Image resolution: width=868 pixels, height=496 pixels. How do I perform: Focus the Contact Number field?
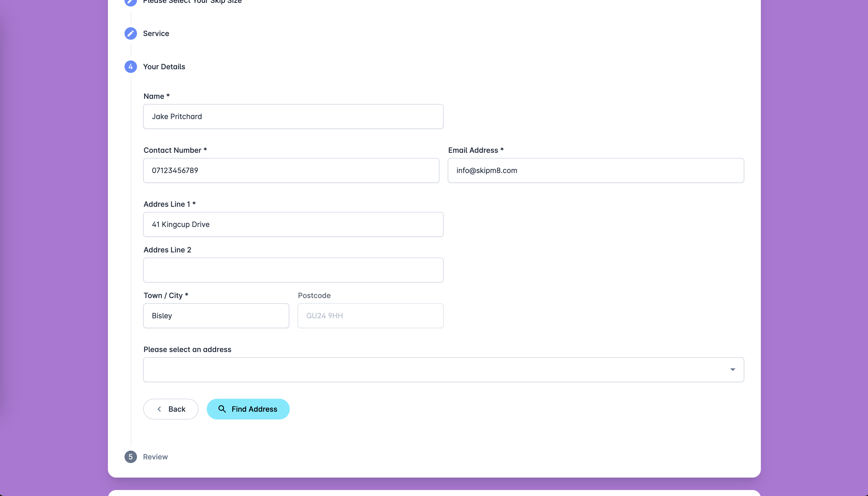point(291,170)
